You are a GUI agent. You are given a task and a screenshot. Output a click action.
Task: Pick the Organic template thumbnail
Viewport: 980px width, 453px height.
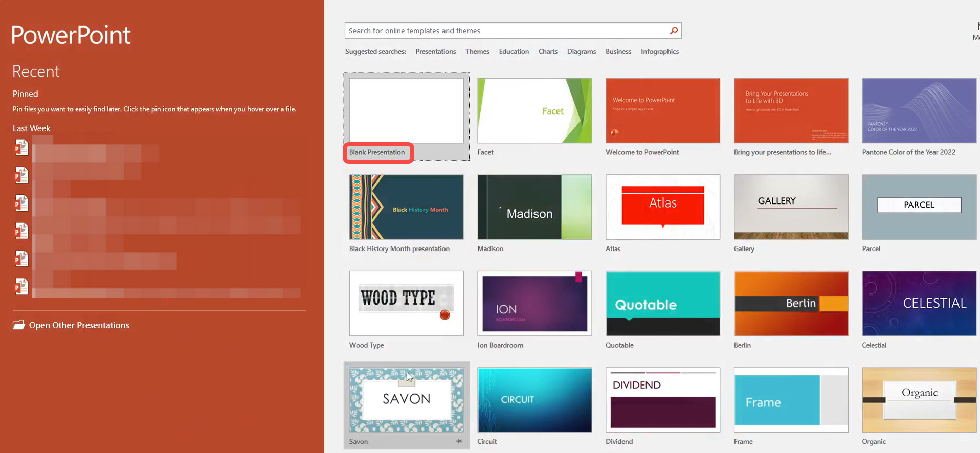pos(919,400)
